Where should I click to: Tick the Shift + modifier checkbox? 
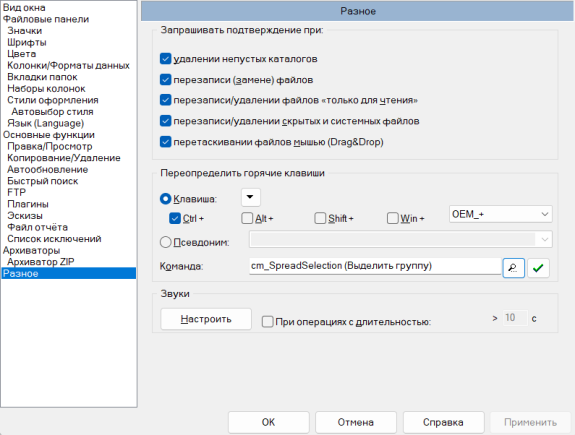pos(320,218)
